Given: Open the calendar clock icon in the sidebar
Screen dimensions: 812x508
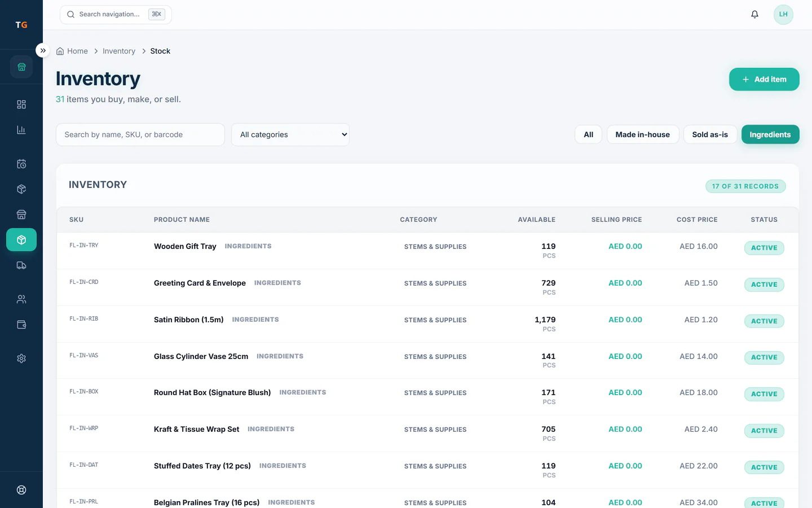Looking at the screenshot, I should [x=21, y=164].
